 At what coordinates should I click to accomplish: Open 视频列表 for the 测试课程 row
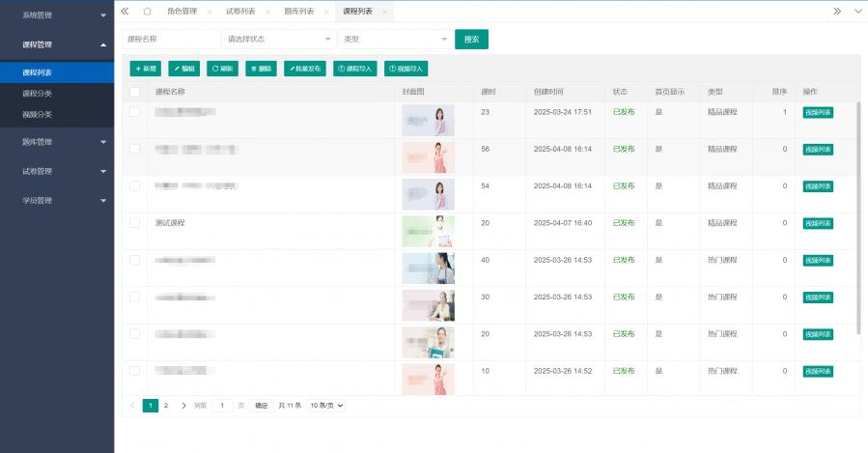point(818,223)
